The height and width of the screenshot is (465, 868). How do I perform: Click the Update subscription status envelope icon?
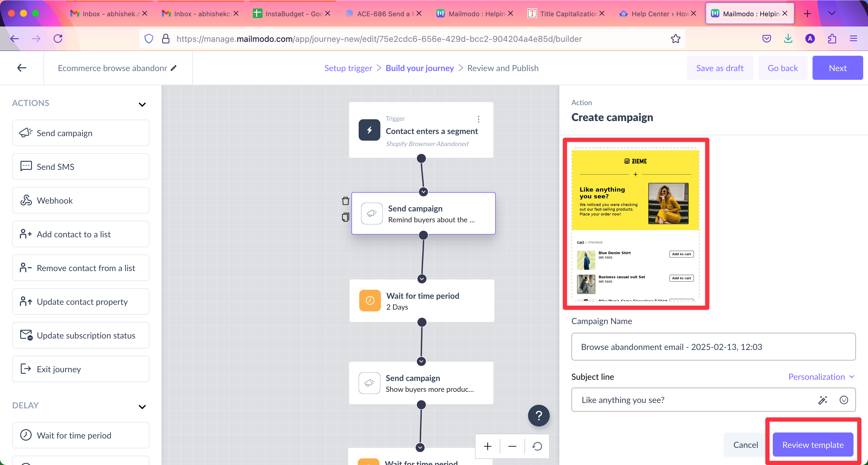point(26,335)
